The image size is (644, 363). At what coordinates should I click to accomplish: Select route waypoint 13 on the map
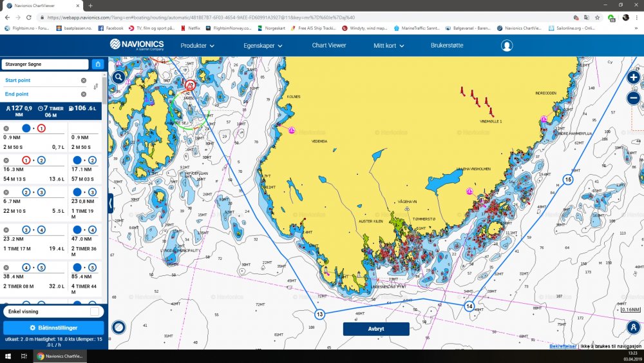point(319,315)
